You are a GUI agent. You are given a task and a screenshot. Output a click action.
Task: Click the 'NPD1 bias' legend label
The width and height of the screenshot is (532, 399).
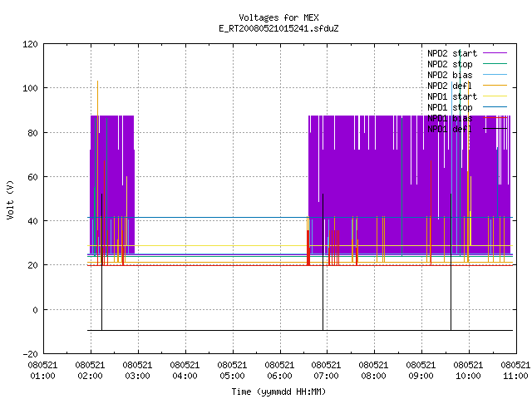[450, 118]
